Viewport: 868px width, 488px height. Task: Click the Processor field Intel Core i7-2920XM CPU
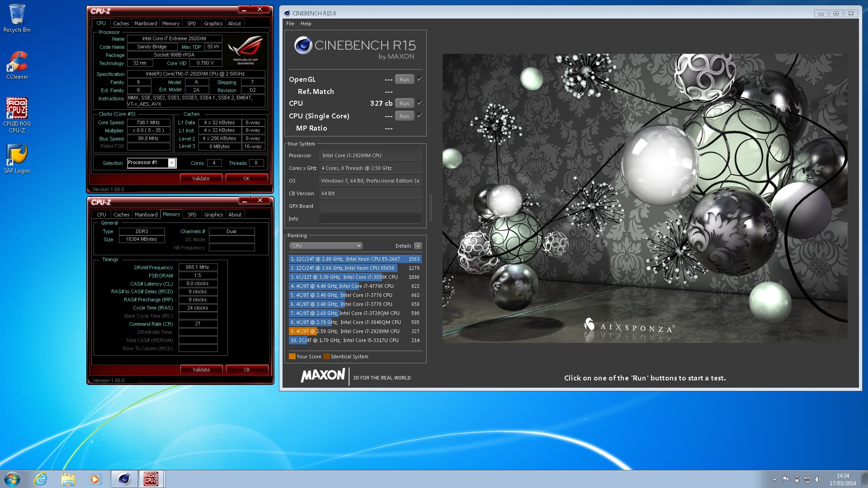(x=370, y=155)
